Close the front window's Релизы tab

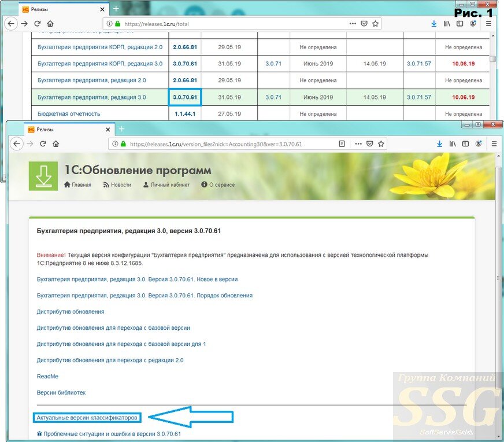click(x=108, y=130)
